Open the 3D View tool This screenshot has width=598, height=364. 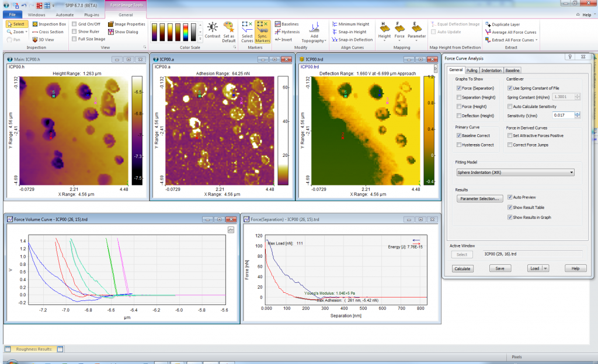pyautogui.click(x=45, y=40)
